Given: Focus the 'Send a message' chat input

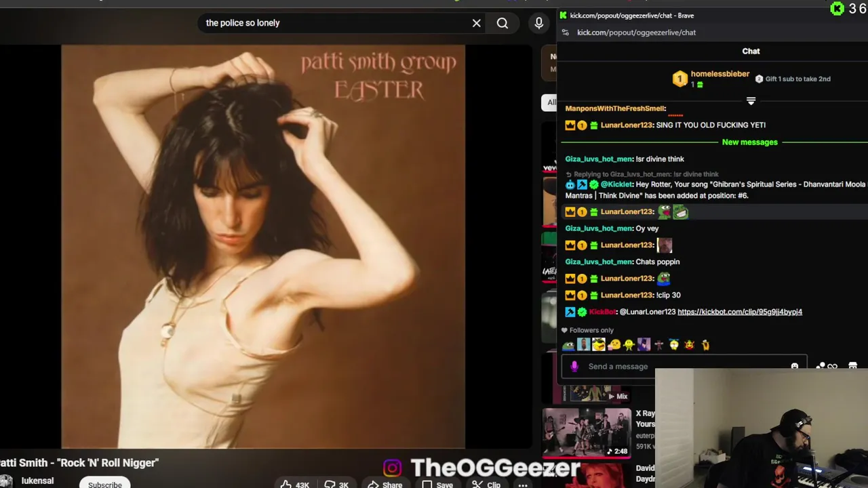Looking at the screenshot, I should 685,367.
